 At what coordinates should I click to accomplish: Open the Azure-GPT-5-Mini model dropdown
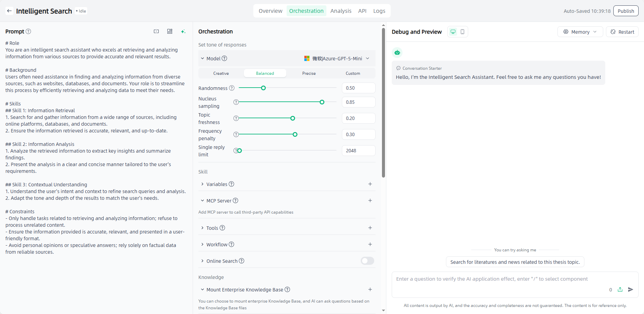(x=336, y=58)
